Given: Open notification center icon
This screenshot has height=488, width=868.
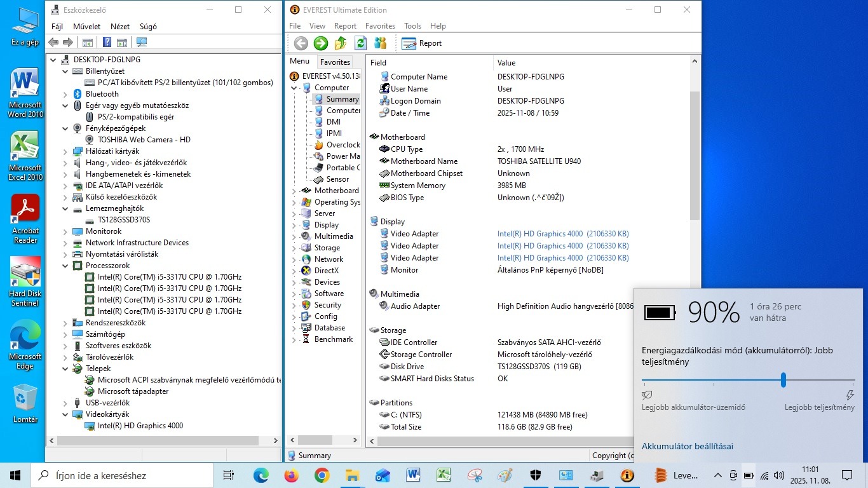Looking at the screenshot, I should coord(847,475).
